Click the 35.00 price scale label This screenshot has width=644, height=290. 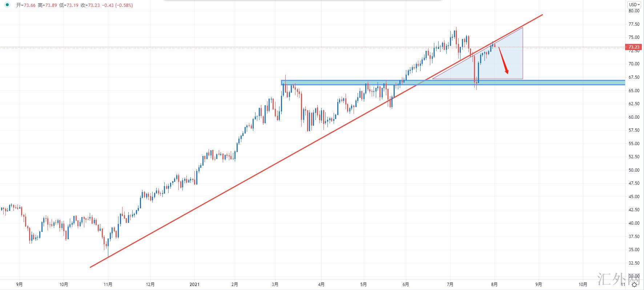point(633,250)
